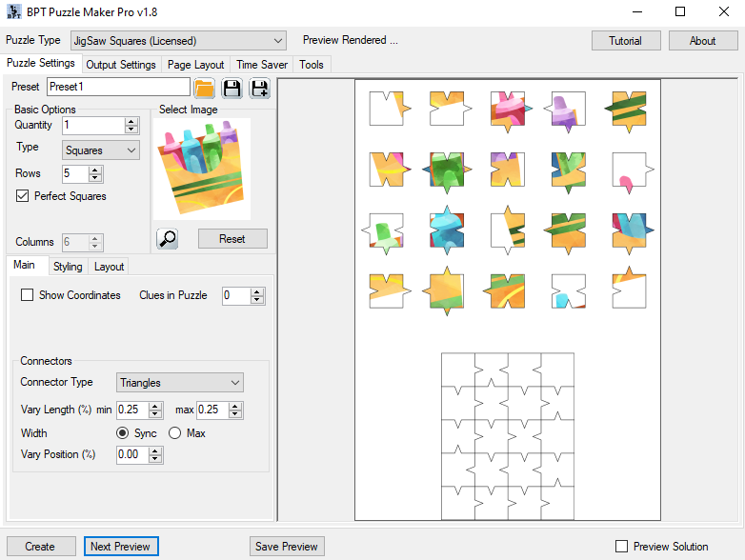Image resolution: width=745 pixels, height=560 pixels.
Task: Click the open preset folder icon
Action: point(204,88)
